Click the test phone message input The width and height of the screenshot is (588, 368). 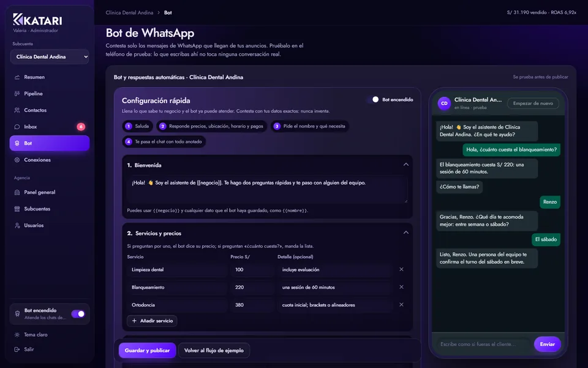484,344
